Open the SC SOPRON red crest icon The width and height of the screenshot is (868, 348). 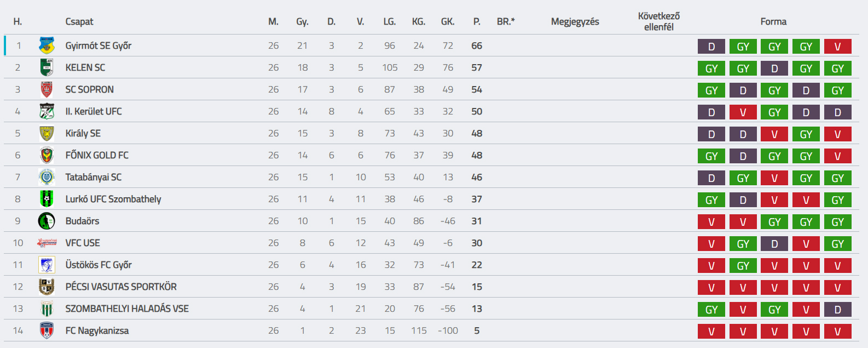pos(47,89)
